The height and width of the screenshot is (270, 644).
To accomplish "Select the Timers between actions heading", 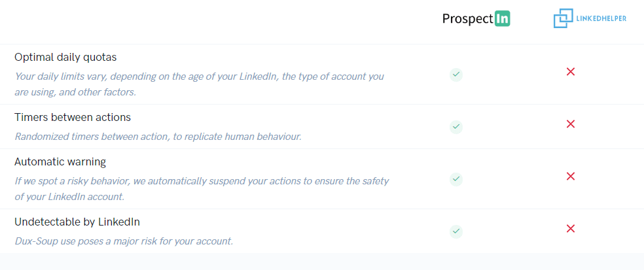I will [73, 118].
